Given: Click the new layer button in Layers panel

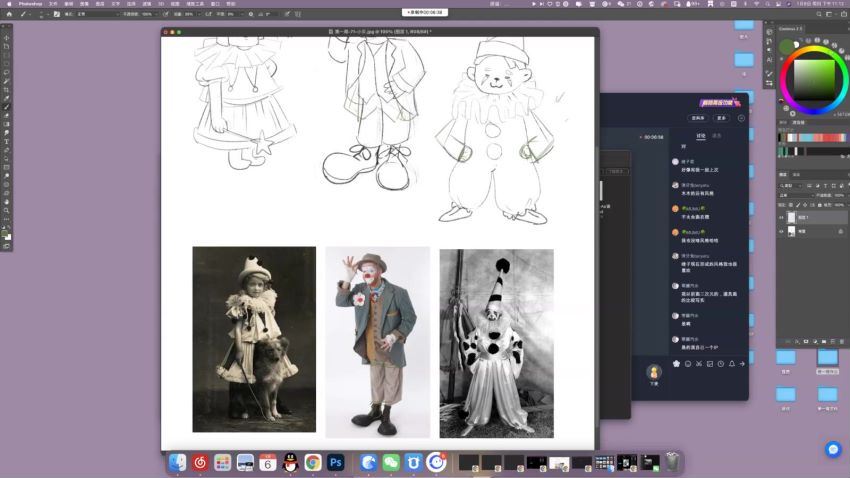Looking at the screenshot, I should point(833,341).
